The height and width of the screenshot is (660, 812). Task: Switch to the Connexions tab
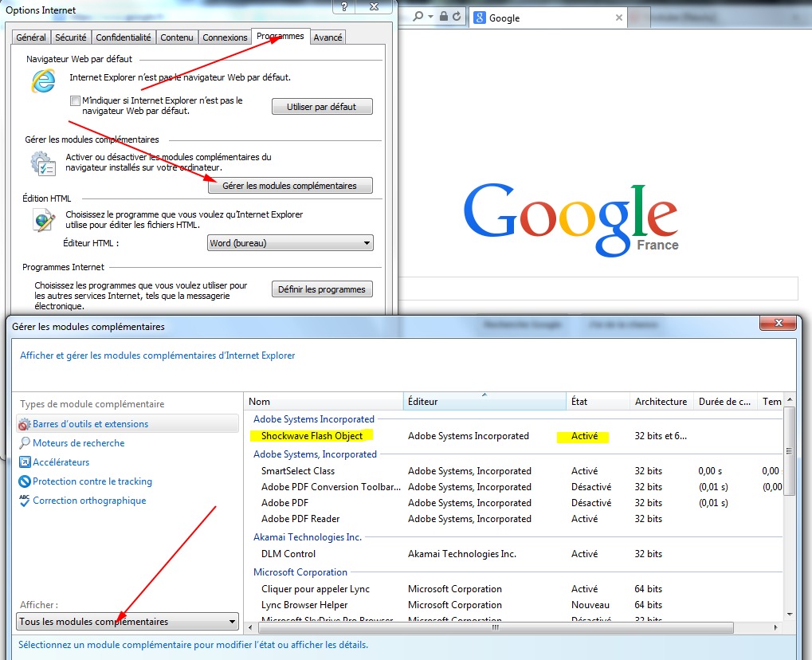[x=226, y=37]
